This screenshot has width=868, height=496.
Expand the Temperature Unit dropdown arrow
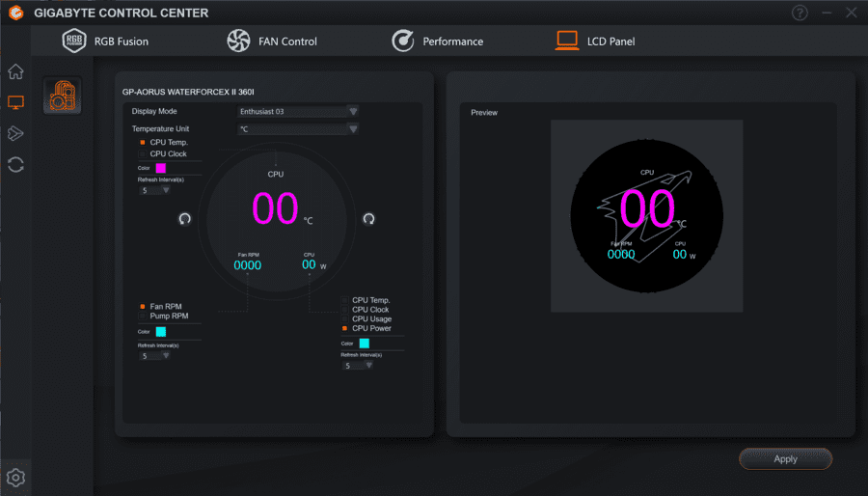(353, 129)
